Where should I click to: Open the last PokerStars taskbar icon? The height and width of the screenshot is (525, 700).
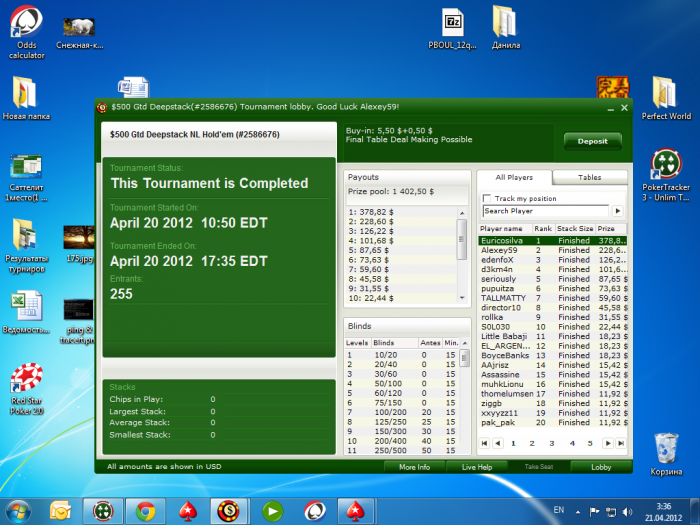click(356, 512)
